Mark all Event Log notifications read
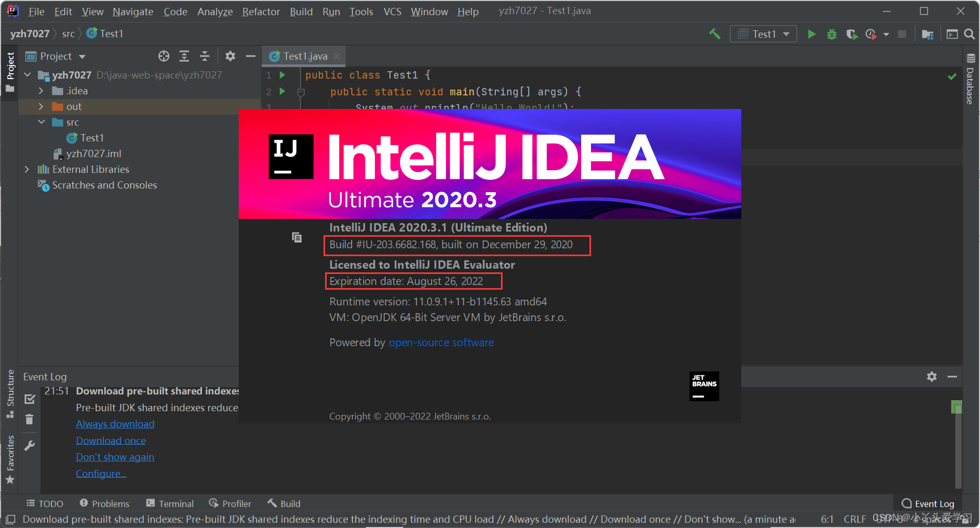This screenshot has width=980, height=528. point(30,399)
